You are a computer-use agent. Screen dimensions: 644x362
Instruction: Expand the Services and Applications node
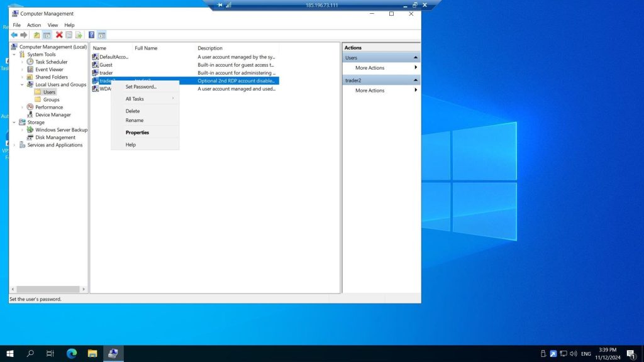[x=14, y=145]
